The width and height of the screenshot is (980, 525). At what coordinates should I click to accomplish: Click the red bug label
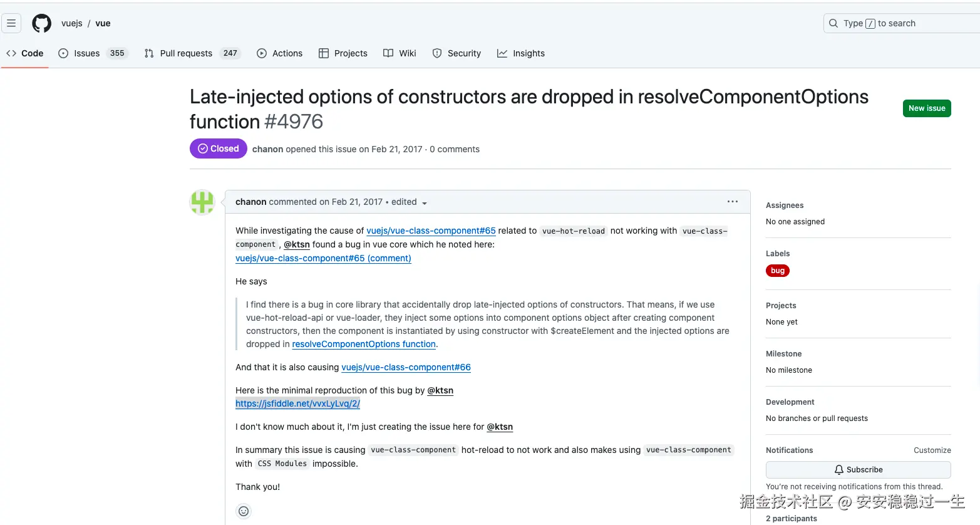pyautogui.click(x=778, y=271)
